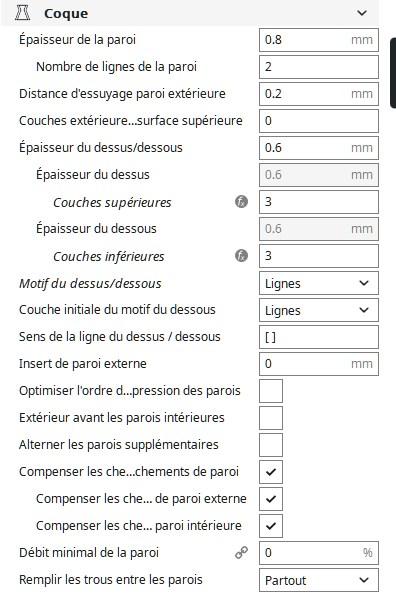Enable Optimiser l'ordre d'impression des parois checkbox
Image resolution: width=396 pixels, height=595 pixels.
(271, 390)
